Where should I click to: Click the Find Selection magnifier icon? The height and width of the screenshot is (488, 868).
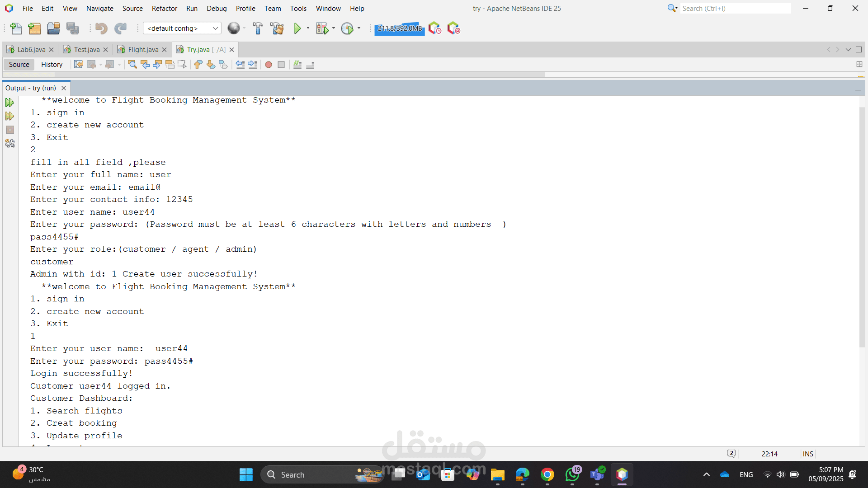tap(132, 65)
